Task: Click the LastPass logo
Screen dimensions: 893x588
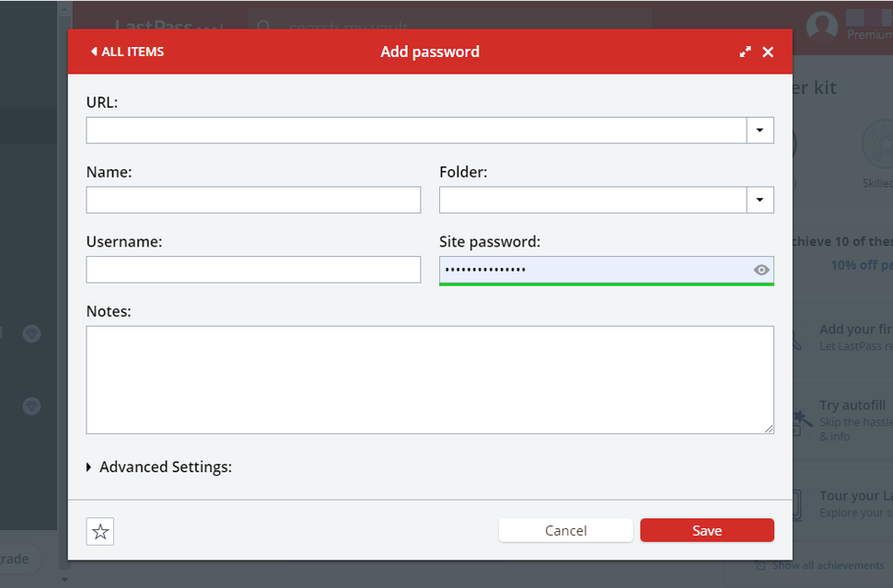Action: (x=164, y=26)
